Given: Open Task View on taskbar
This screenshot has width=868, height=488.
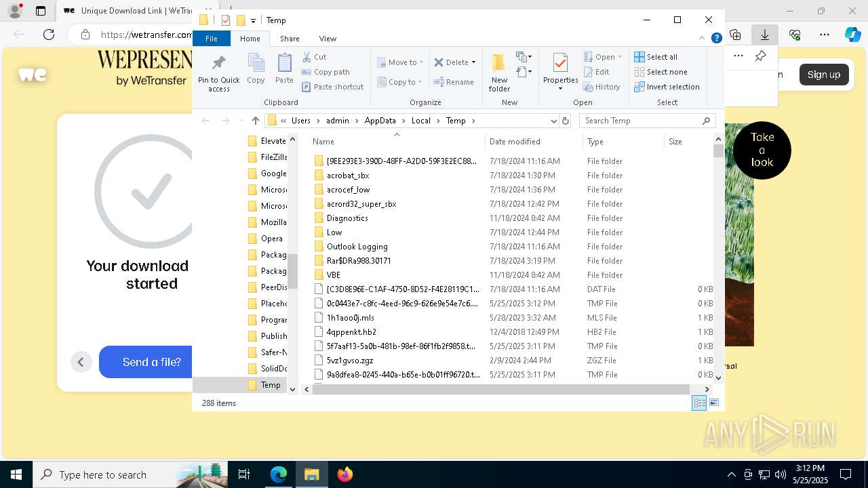Looking at the screenshot, I should coord(244,474).
